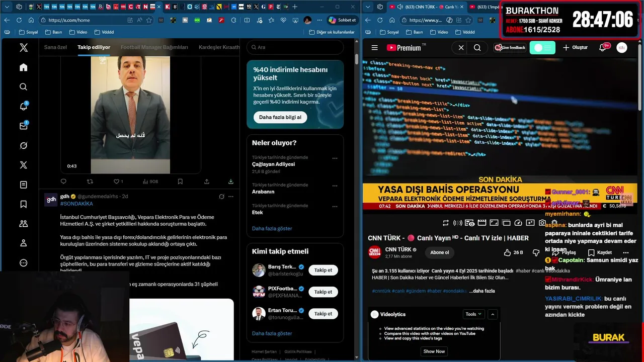Open Communities icon in X sidebar
This screenshot has width=644, height=362.
click(x=24, y=224)
